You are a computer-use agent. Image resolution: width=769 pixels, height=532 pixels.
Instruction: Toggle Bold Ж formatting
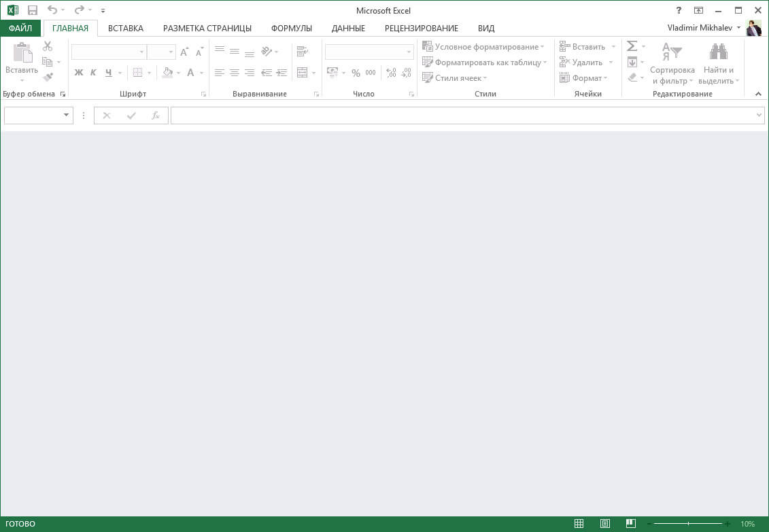pyautogui.click(x=78, y=73)
